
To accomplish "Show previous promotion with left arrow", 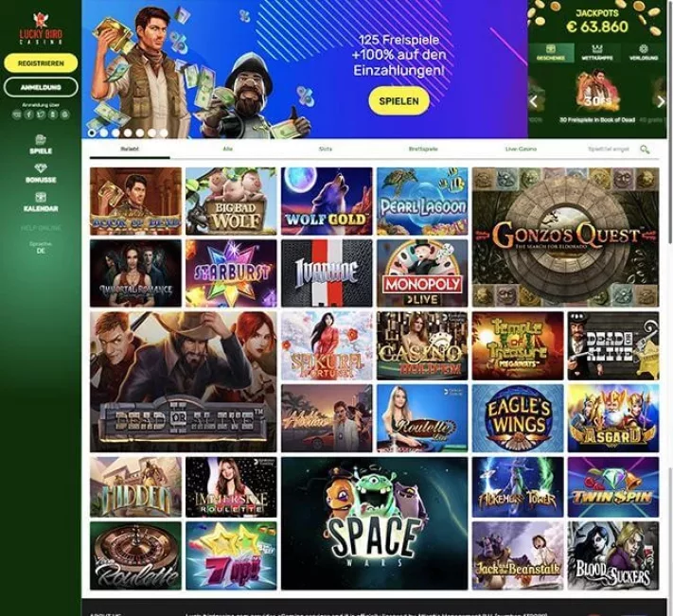I will [x=534, y=101].
